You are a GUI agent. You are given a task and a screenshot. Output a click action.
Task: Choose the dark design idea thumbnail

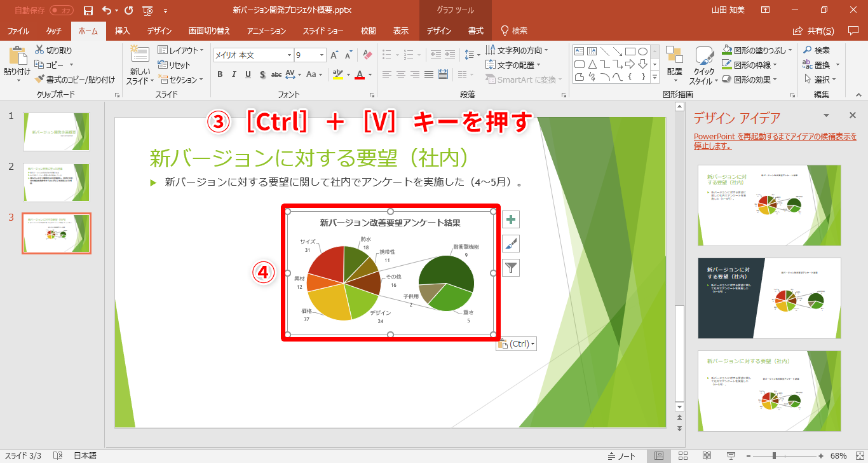(x=770, y=298)
